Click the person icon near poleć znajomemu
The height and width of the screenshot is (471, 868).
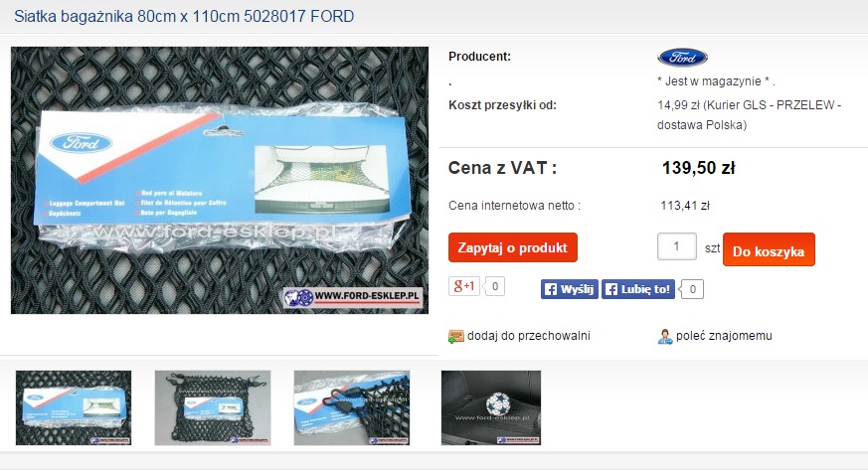coord(665,336)
